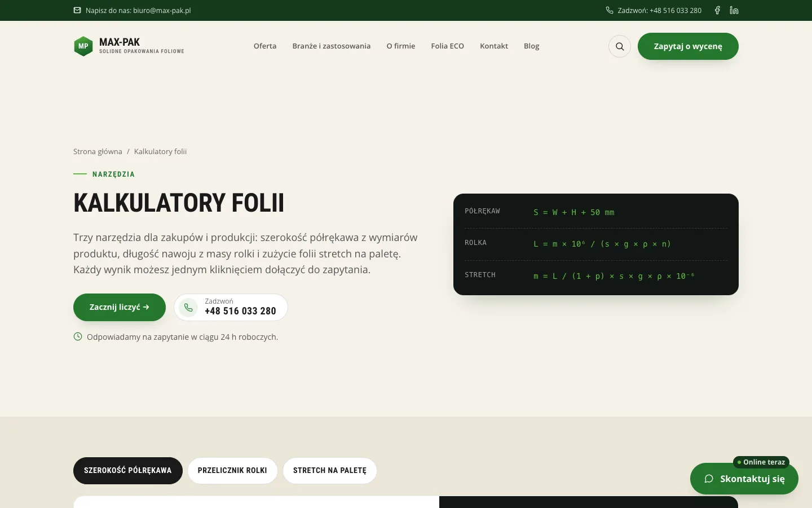
Task: Click the biuro@max-pak.pl email link
Action: pyautogui.click(x=162, y=10)
